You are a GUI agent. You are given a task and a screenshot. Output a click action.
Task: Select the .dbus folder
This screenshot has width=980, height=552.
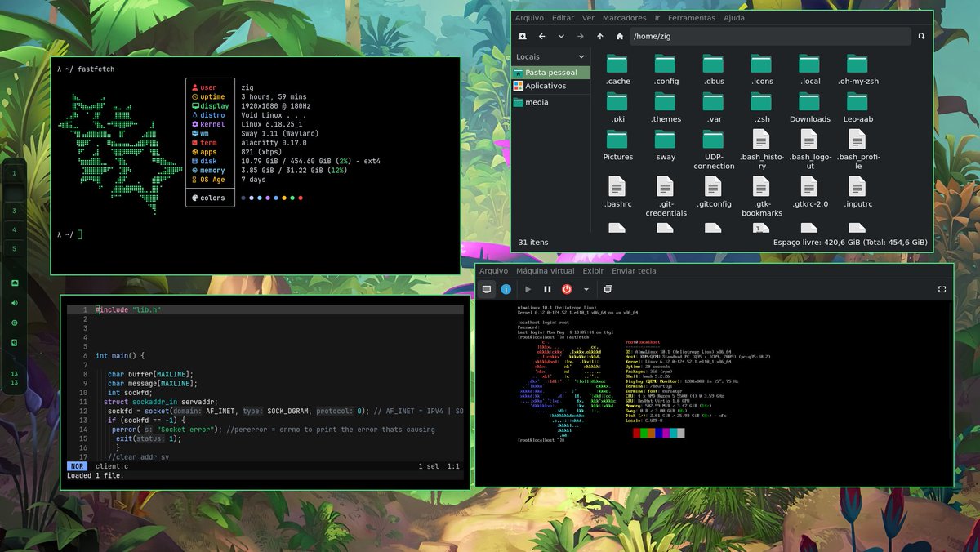tap(714, 70)
